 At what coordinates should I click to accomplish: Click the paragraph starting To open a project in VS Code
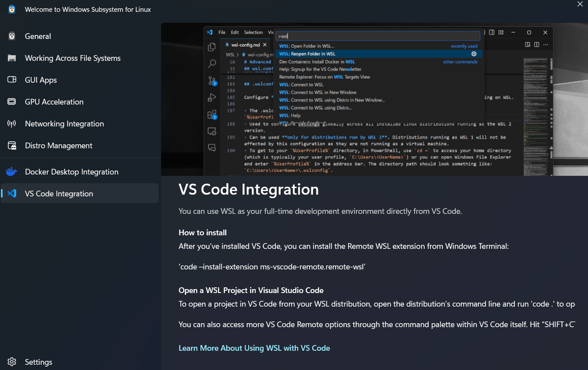[x=377, y=304]
